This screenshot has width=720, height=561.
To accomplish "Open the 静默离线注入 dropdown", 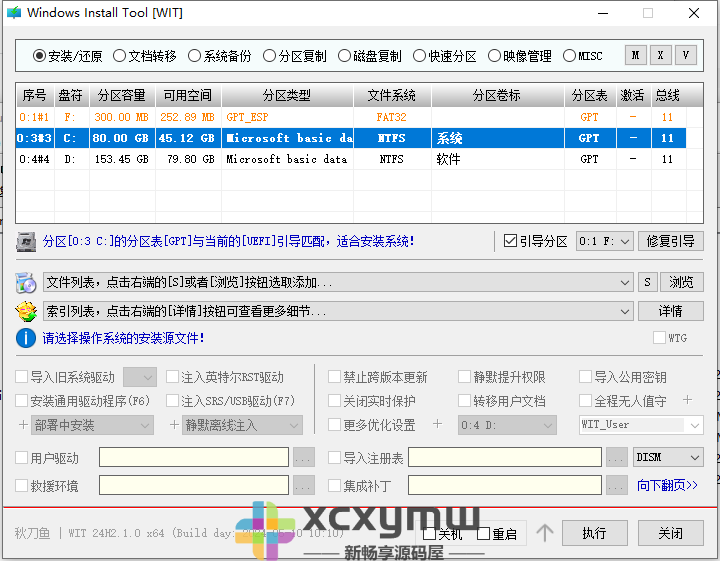I will (x=242, y=425).
